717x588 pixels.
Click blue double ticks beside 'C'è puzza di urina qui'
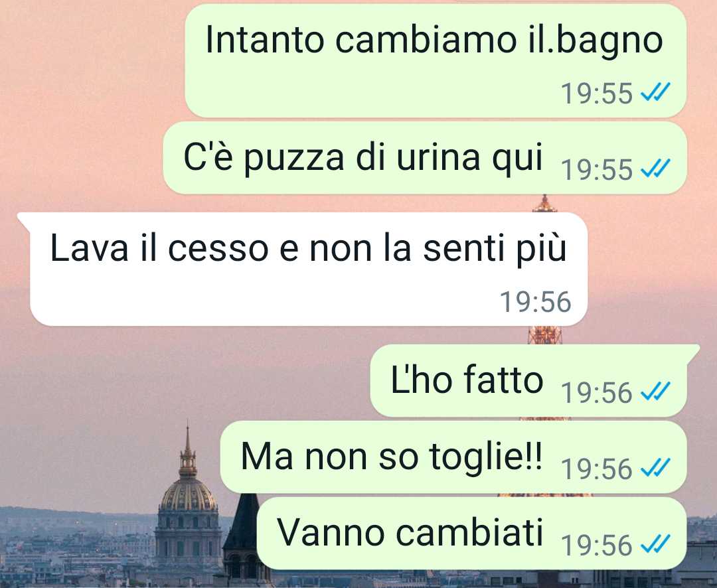(x=655, y=169)
